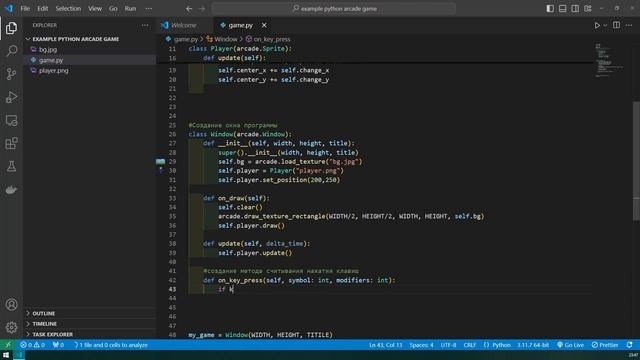Change line ending via CRLF
Viewport: 640px width, 360px height.
click(x=470, y=345)
